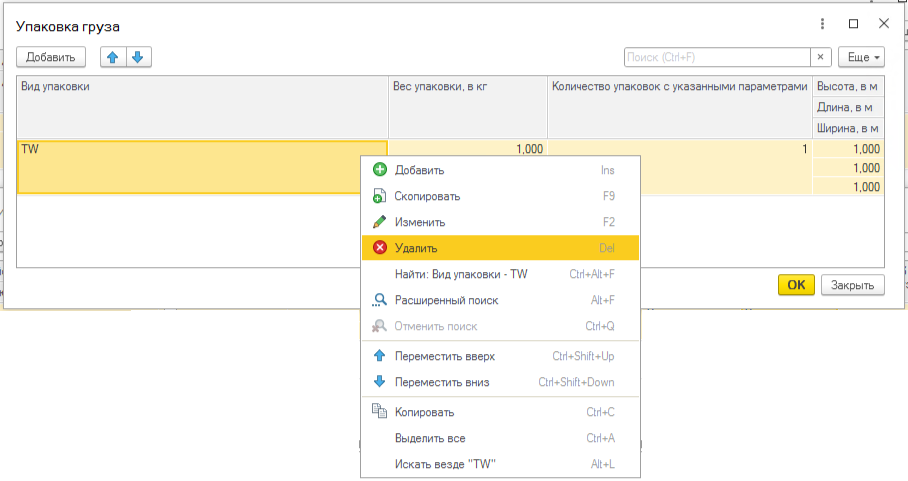The width and height of the screenshot is (908, 481).
Task: Click the Вес упаковки, в кг header
Action: pos(468,107)
